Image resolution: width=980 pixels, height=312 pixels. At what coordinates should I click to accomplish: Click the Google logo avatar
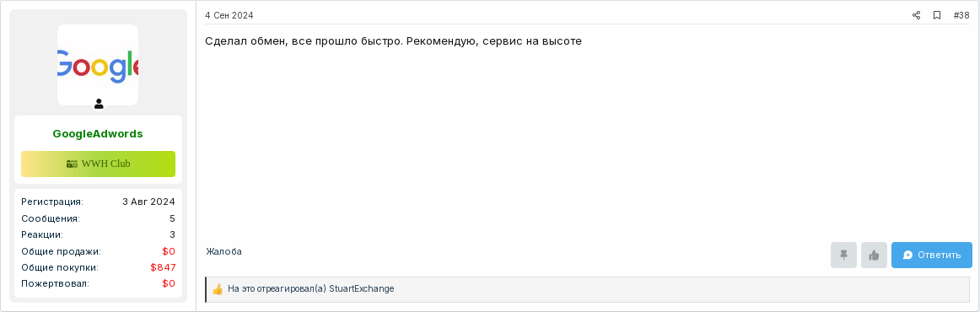coord(98,65)
